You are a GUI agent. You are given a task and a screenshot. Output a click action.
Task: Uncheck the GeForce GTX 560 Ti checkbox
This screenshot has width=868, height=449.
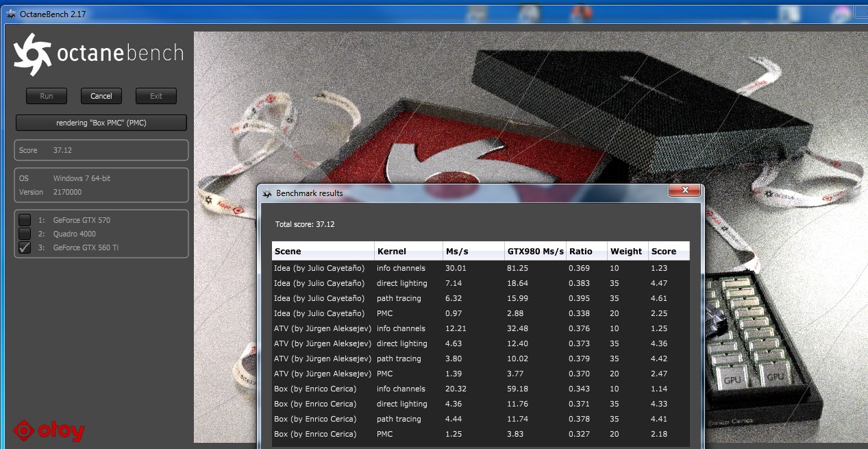(x=25, y=247)
